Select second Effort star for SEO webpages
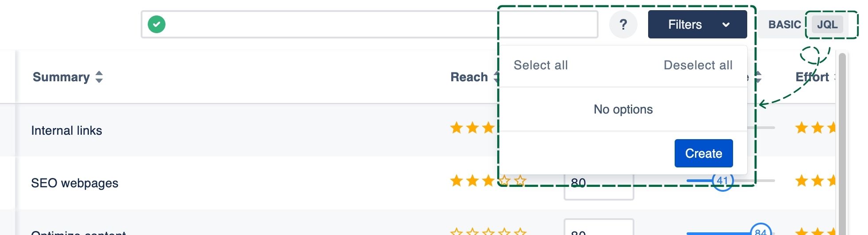The image size is (868, 235). 817,181
